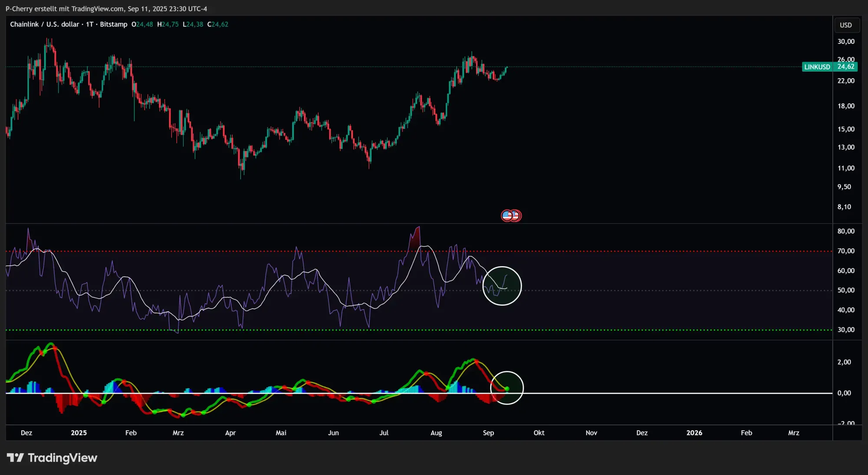Click the 2026 year label on time axis
This screenshot has height=475, width=868.
tap(694, 433)
